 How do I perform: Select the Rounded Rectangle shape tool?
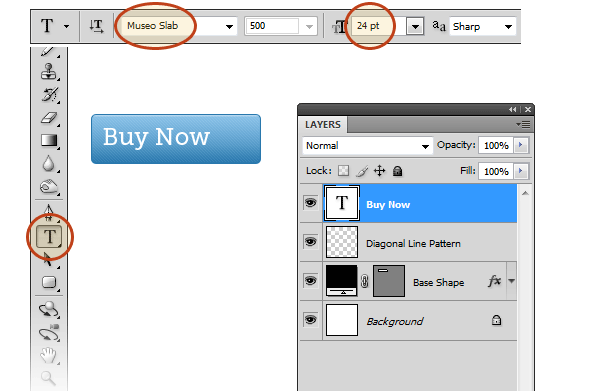[49, 282]
